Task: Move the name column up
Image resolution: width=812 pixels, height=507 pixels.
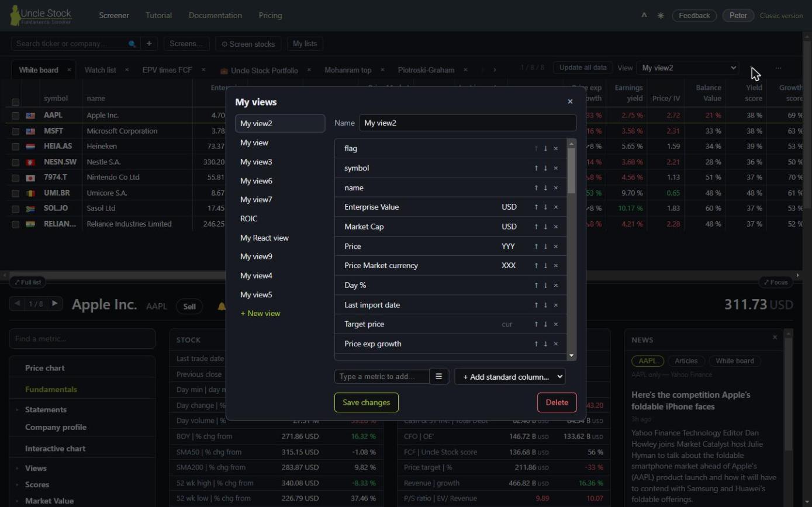Action: 535,187
